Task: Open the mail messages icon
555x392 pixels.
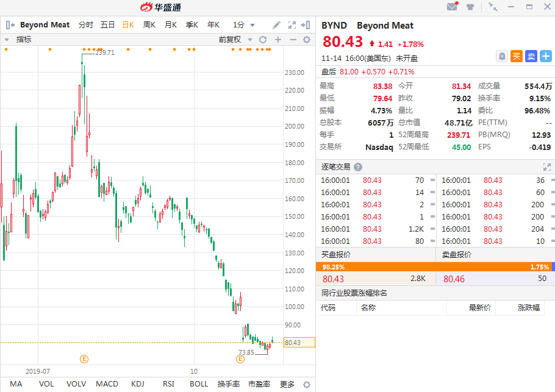Action: pos(453,6)
